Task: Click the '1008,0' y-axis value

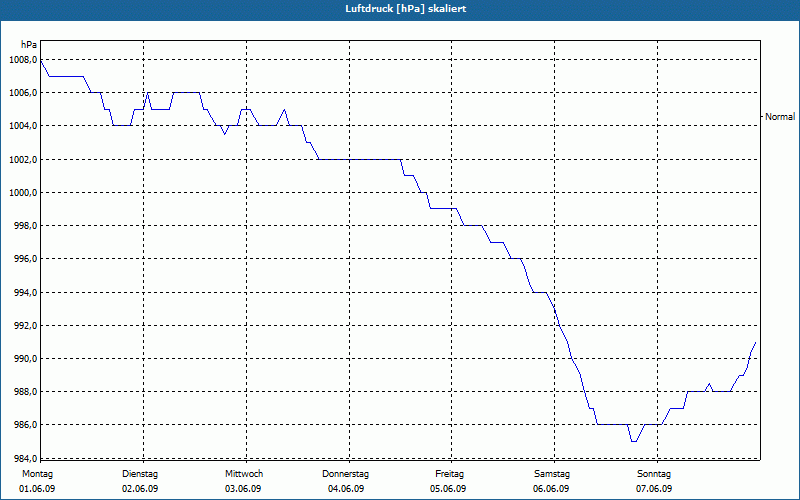Action: pos(23,60)
